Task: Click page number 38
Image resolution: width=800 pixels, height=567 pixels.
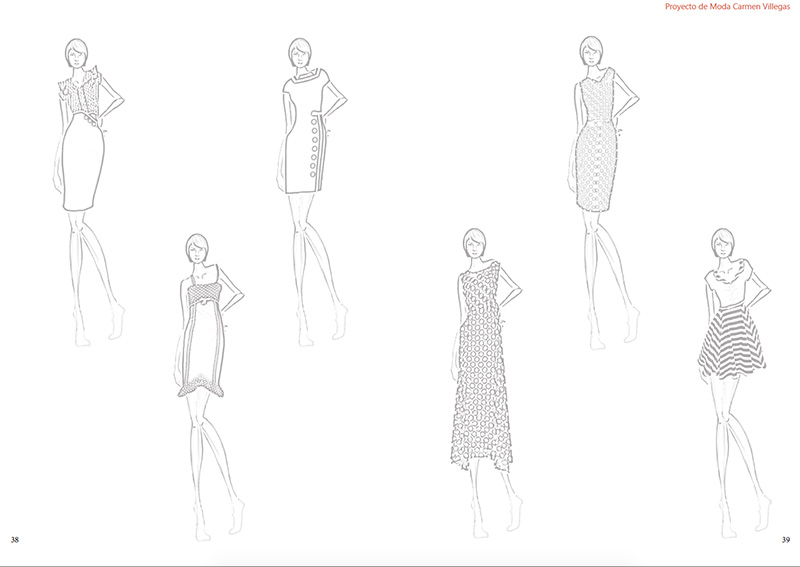Action: click(x=14, y=540)
